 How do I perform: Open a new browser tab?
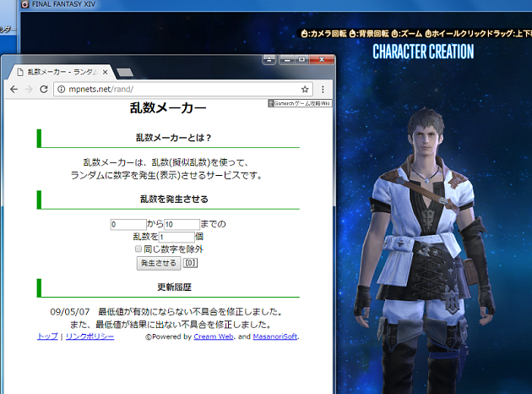tap(125, 73)
